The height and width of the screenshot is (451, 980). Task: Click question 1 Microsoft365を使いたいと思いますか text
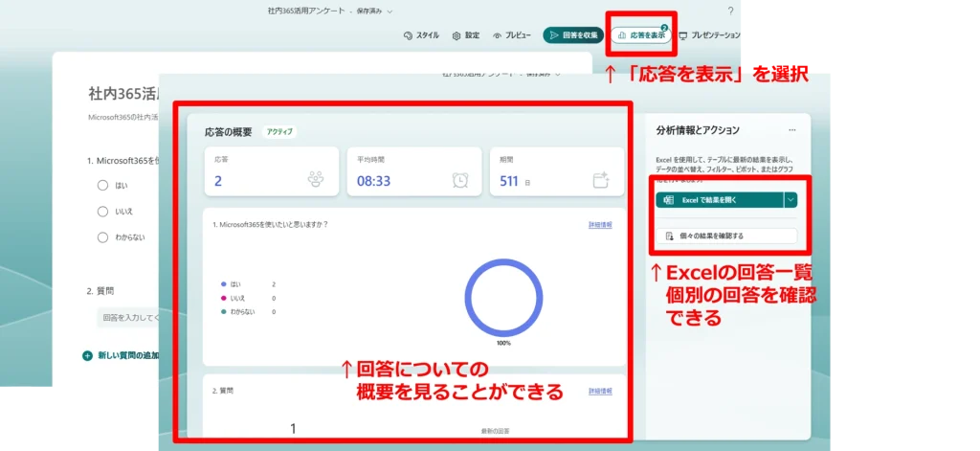click(x=270, y=225)
